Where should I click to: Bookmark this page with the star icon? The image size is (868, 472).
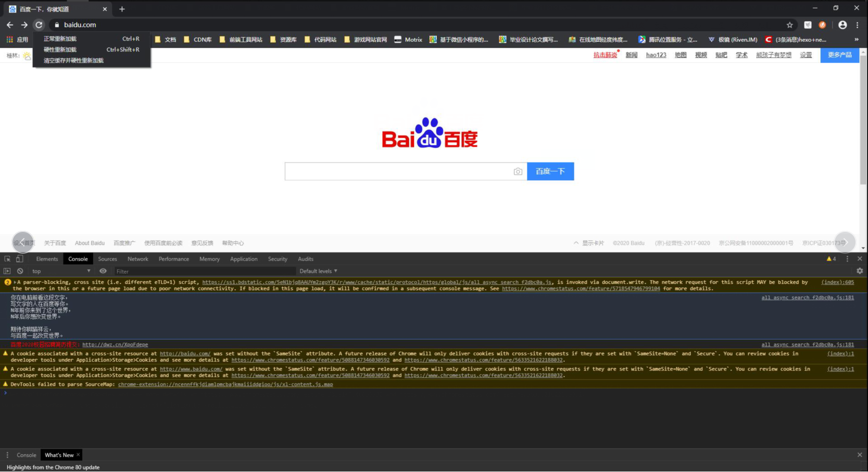[x=789, y=24]
